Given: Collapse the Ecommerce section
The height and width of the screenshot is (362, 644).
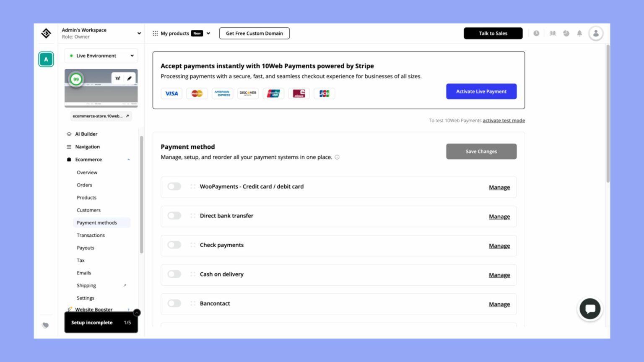Looking at the screenshot, I should [129, 160].
